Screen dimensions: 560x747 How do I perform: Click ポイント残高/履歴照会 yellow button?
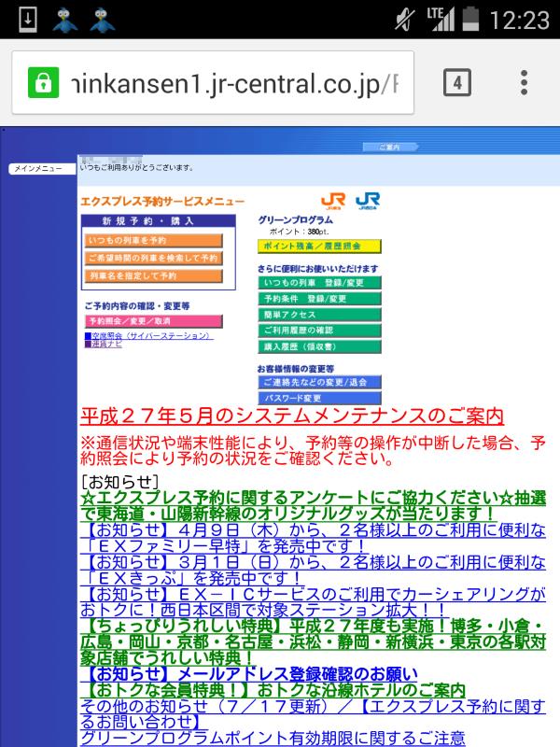[319, 247]
